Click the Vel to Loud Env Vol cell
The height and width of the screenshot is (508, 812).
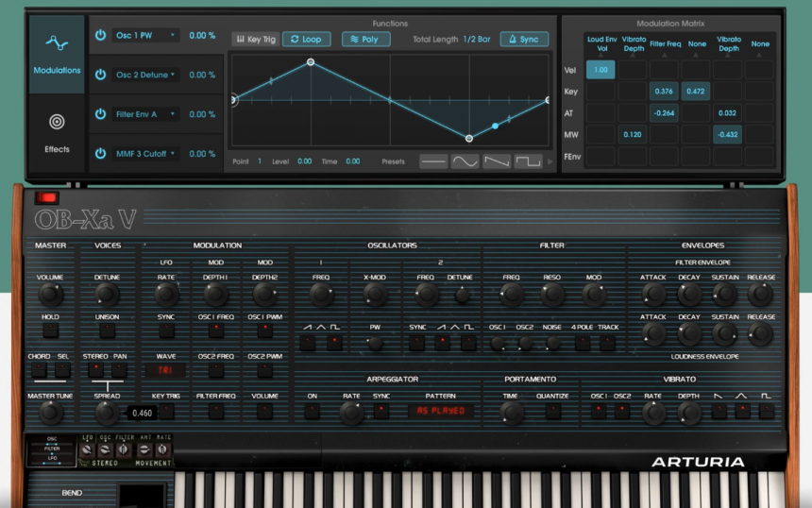tap(600, 69)
